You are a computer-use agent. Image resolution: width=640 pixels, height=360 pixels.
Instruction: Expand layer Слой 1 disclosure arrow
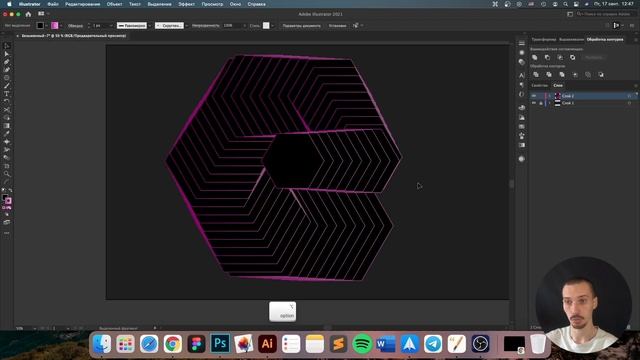point(549,103)
